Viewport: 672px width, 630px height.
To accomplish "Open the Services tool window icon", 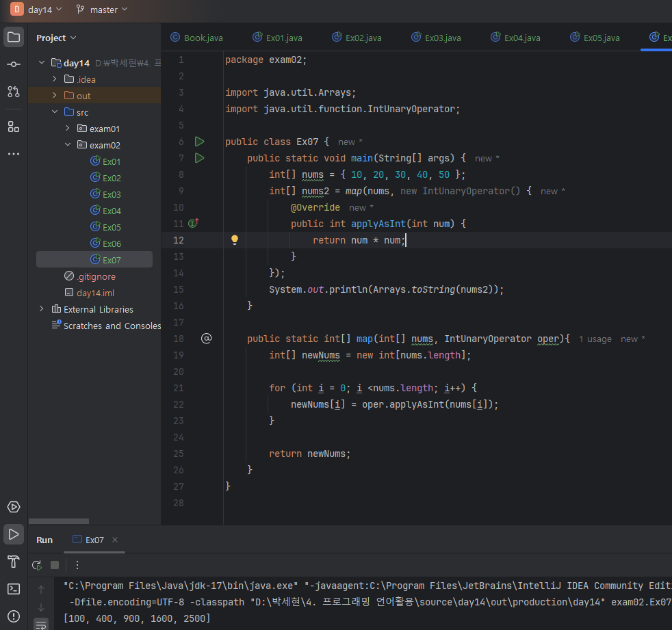I will coord(14,507).
